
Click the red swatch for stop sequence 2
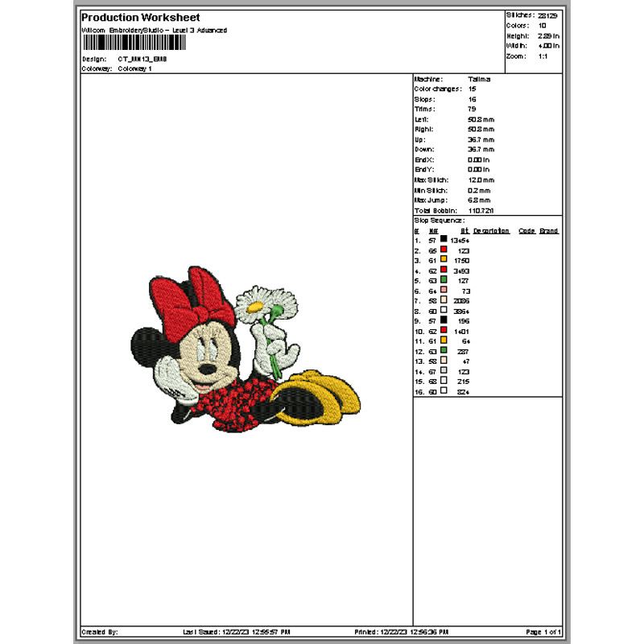coord(443,249)
